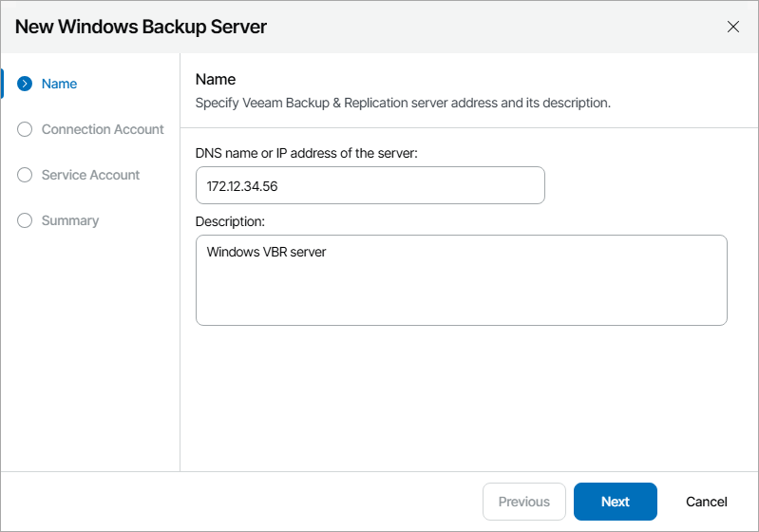Cancel the backup server wizard
This screenshot has height=532, width=759.
(x=706, y=502)
